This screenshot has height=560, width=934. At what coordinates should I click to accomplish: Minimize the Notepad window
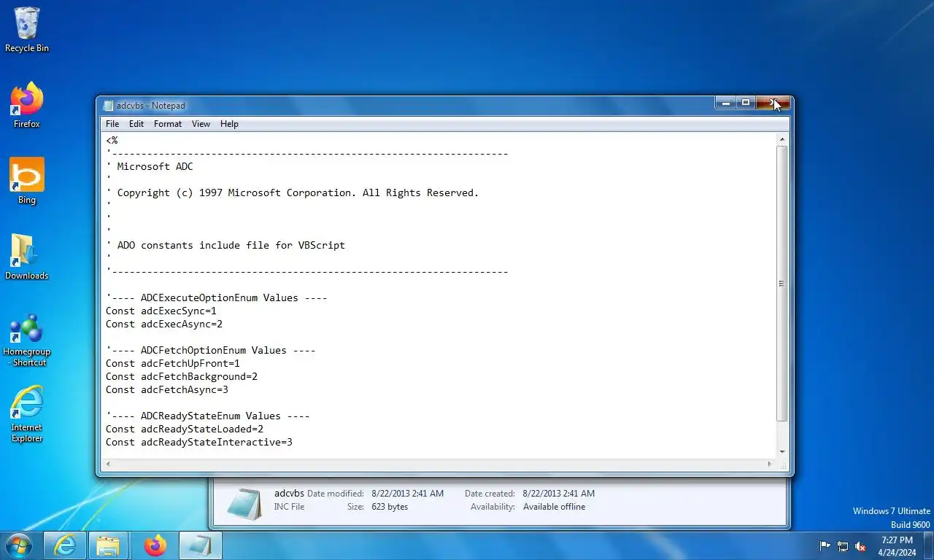pos(725,103)
